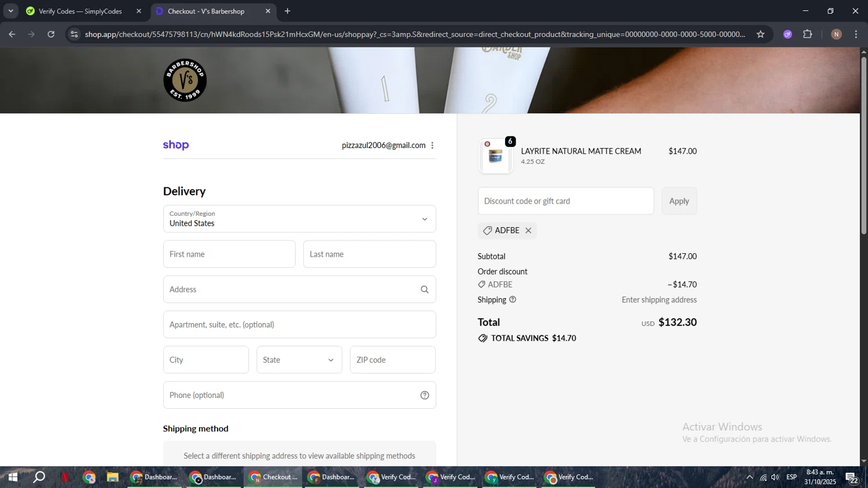Click the −$14.70 order discount value
The width and height of the screenshot is (868, 488).
(x=682, y=284)
